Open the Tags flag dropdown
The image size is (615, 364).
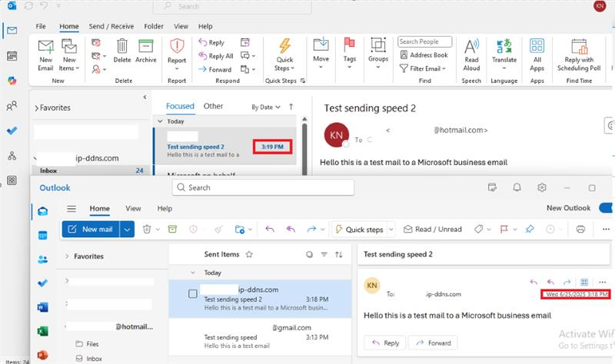coord(350,53)
